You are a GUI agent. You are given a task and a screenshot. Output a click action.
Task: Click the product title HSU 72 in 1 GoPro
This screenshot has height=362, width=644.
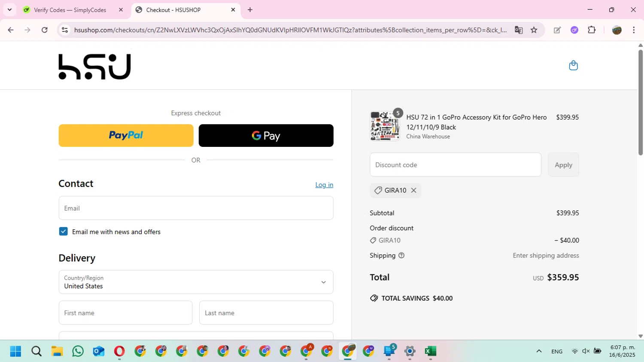click(477, 122)
